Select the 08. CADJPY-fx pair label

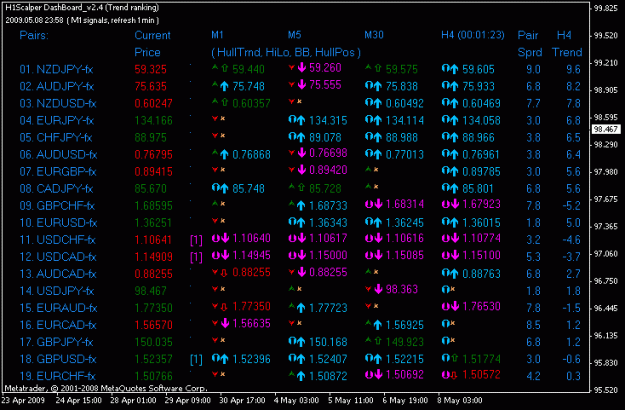tap(56, 189)
